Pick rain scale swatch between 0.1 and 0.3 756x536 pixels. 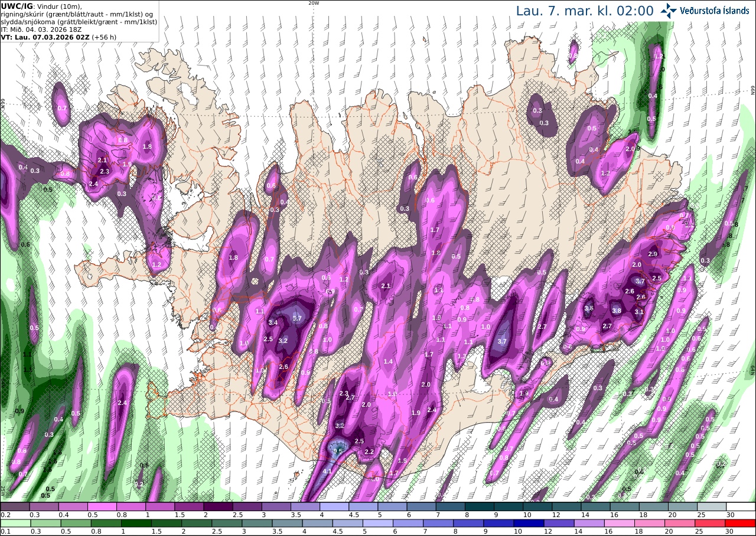coord(15,523)
